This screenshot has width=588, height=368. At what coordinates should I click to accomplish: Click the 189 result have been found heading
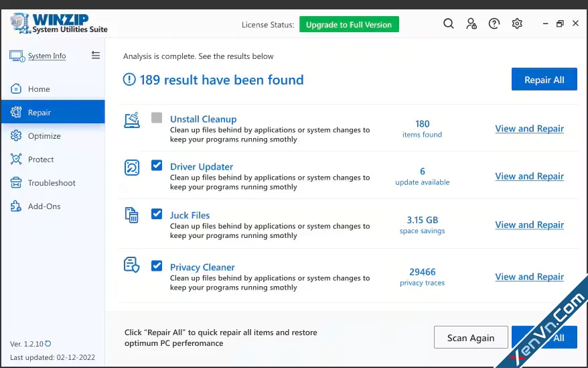[x=222, y=80]
